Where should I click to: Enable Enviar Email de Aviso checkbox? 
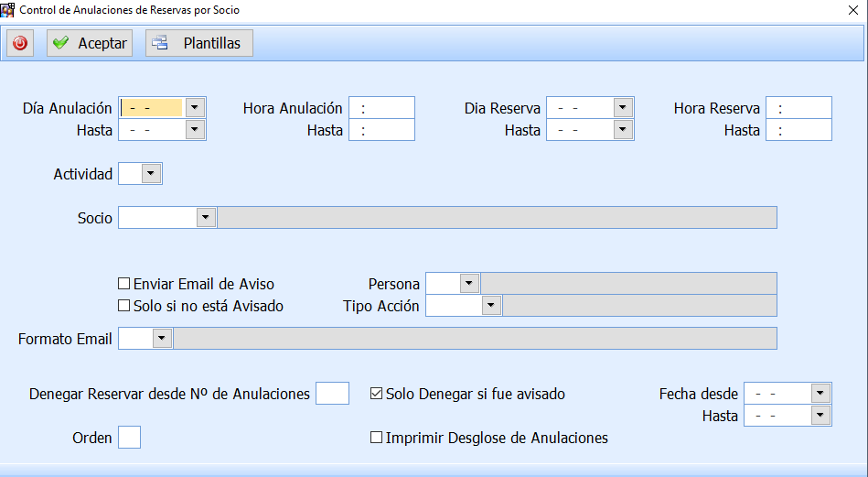click(124, 284)
